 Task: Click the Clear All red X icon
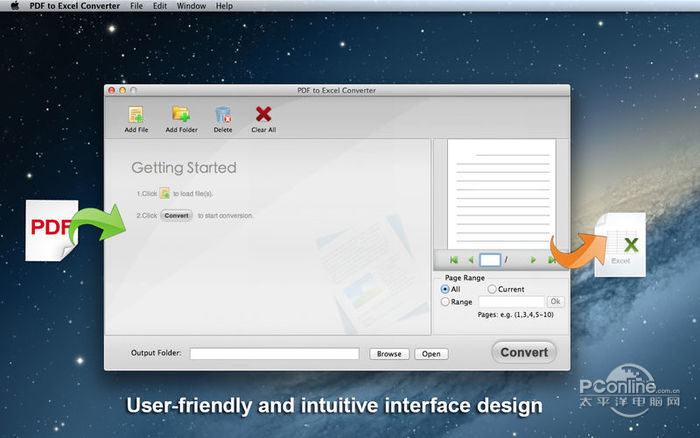coord(263,114)
